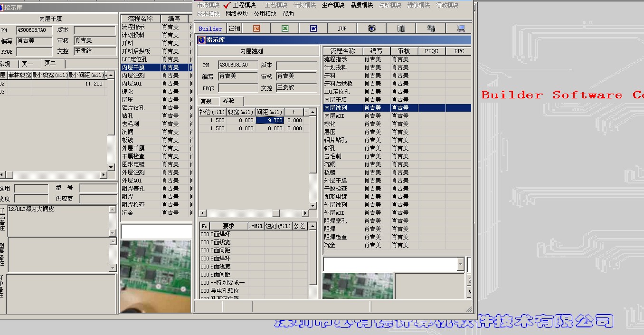
Task: Click the horizontal scrollbar thumb in parameter grid
Action: pyautogui.click(x=275, y=213)
